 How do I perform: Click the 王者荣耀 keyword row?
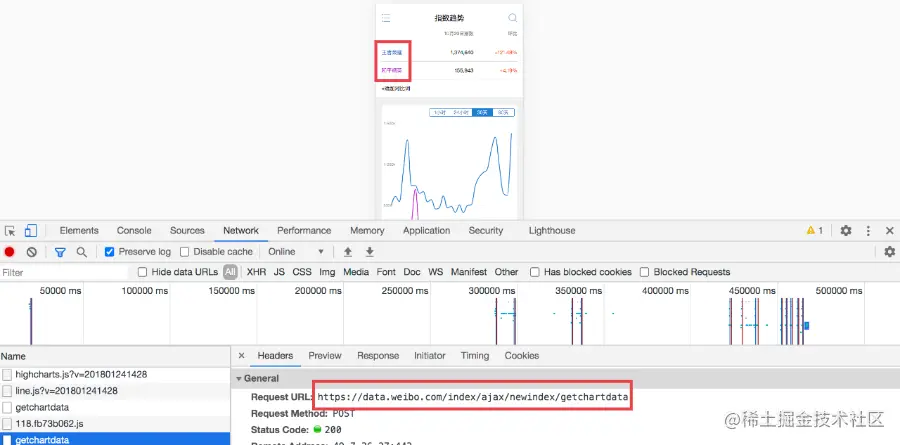449,52
